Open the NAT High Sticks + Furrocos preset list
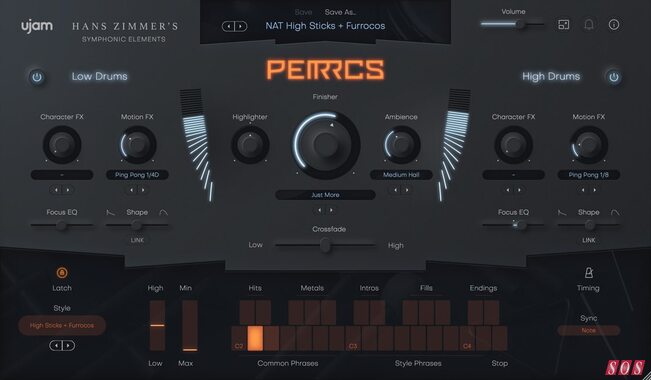The image size is (651, 380). click(x=325, y=26)
